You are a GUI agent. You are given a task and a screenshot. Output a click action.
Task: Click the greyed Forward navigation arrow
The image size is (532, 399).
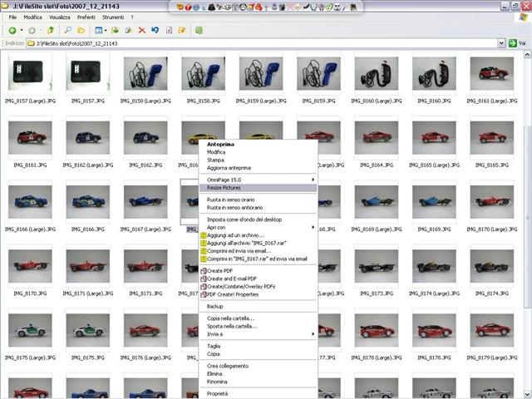[x=32, y=31]
